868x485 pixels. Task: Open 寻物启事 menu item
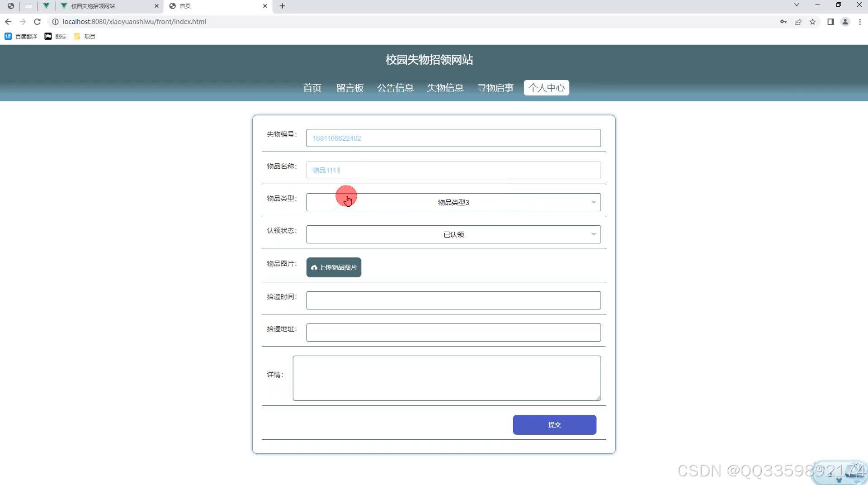click(x=495, y=88)
